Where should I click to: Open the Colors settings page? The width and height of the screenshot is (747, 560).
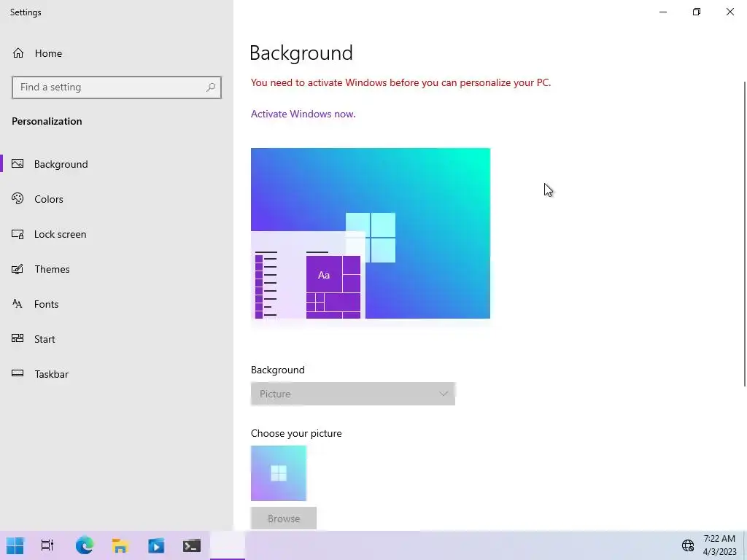[117, 199]
